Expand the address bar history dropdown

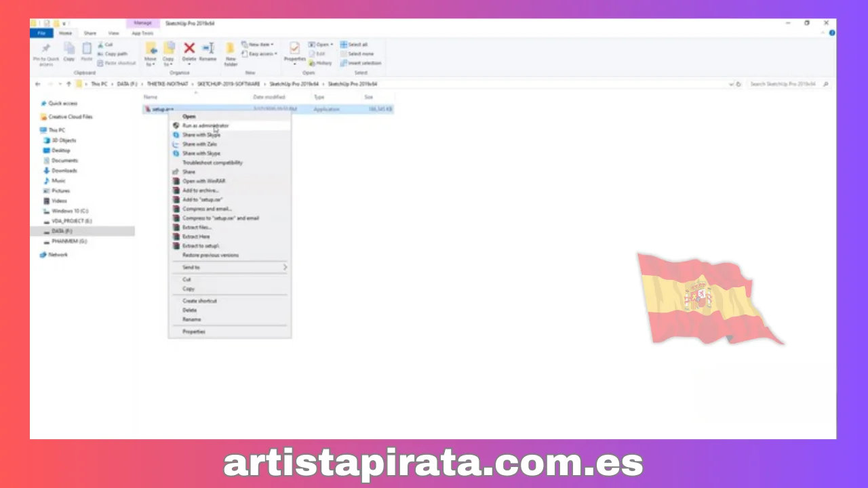pos(731,84)
